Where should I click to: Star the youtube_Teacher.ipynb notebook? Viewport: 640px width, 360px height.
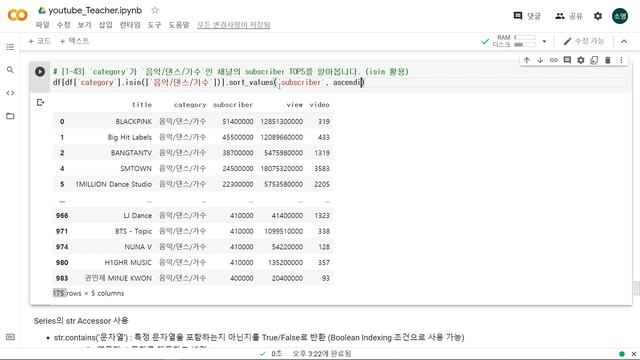[155, 10]
